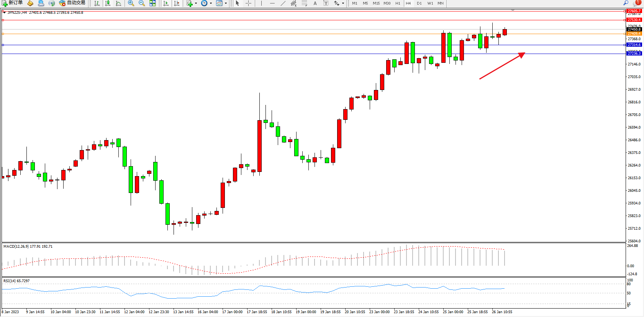Image resolution: width=644 pixels, height=317 pixels.
Task: Select the crosshair tool
Action: point(248,3)
